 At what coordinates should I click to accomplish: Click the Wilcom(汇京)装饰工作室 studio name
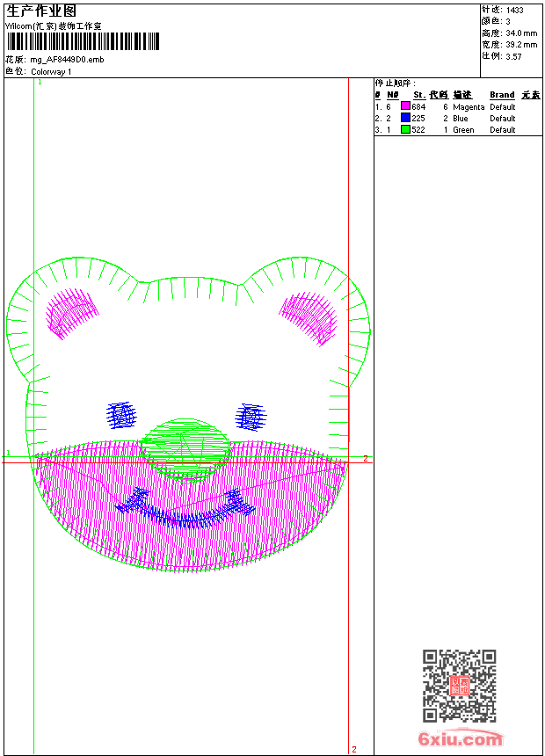54,26
